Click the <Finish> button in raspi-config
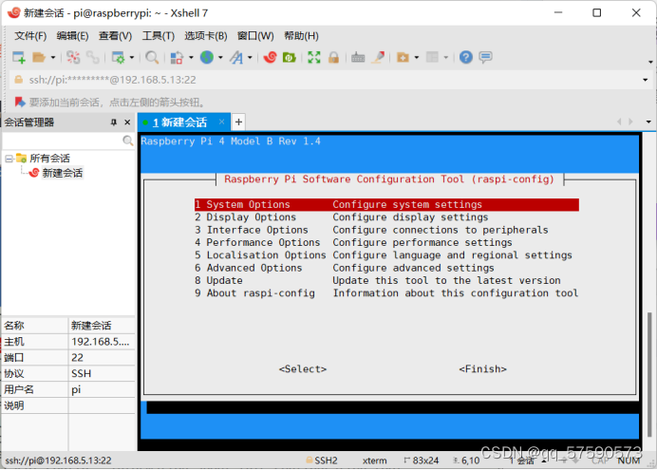657x470 pixels. click(x=483, y=369)
